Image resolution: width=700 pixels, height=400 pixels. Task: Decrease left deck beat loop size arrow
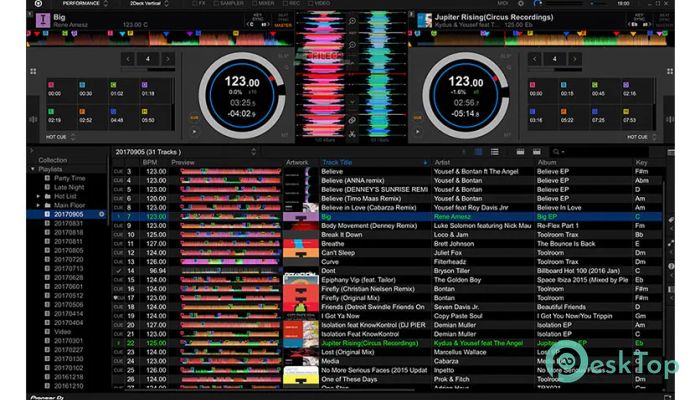[x=128, y=59]
